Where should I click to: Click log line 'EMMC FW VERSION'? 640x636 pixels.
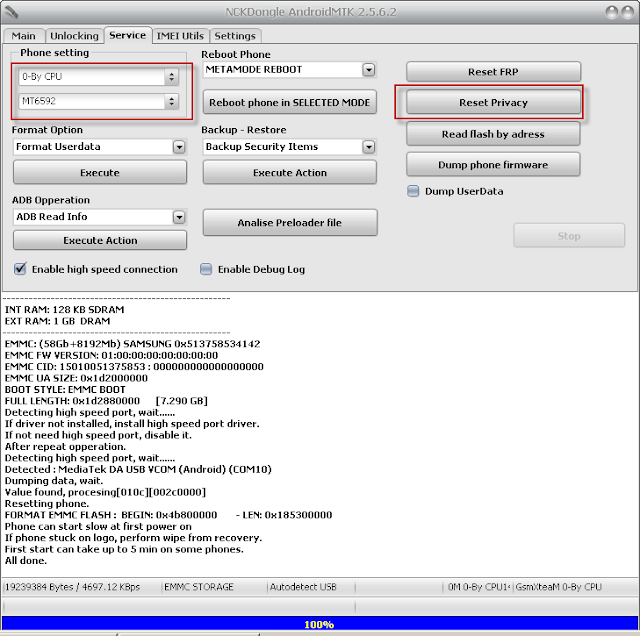coord(111,355)
